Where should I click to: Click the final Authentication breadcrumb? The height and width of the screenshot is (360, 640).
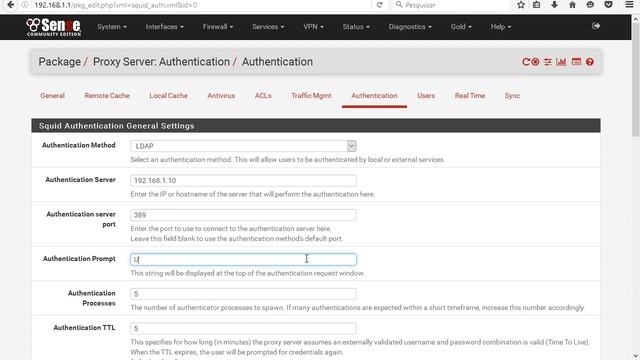pos(277,62)
